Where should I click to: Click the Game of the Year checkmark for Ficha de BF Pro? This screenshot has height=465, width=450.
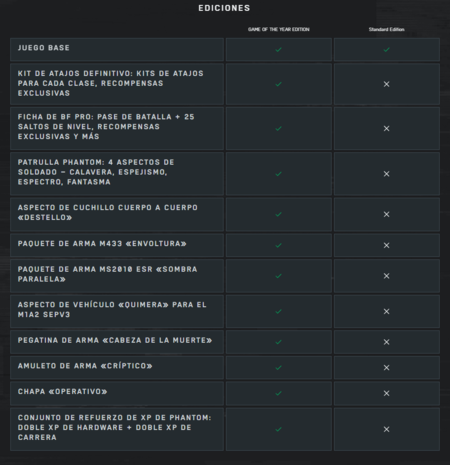279,128
